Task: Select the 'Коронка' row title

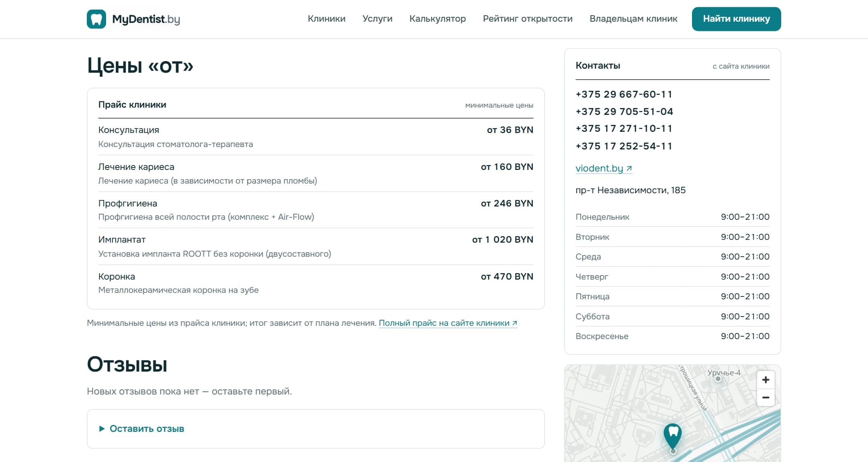Action: [117, 276]
